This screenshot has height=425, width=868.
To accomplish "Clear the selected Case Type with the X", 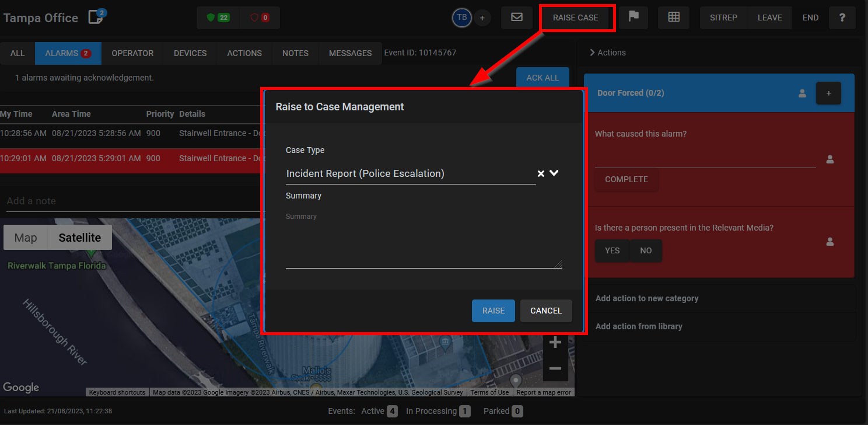I will click(x=541, y=173).
